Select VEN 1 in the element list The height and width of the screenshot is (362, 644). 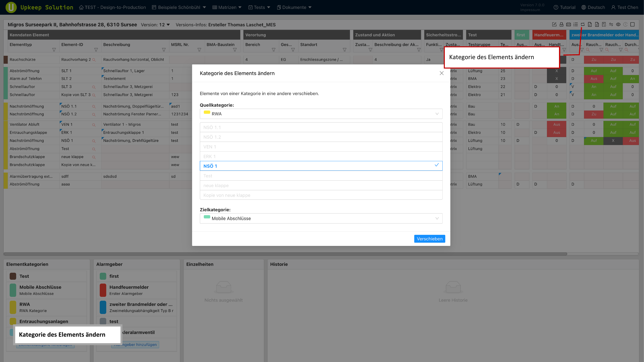click(x=321, y=147)
